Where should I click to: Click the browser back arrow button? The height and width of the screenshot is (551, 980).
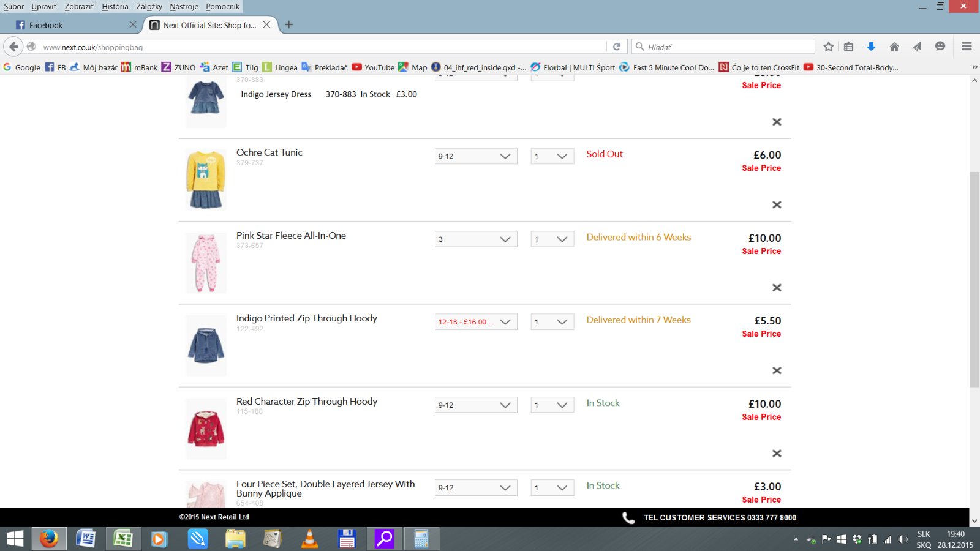point(13,47)
